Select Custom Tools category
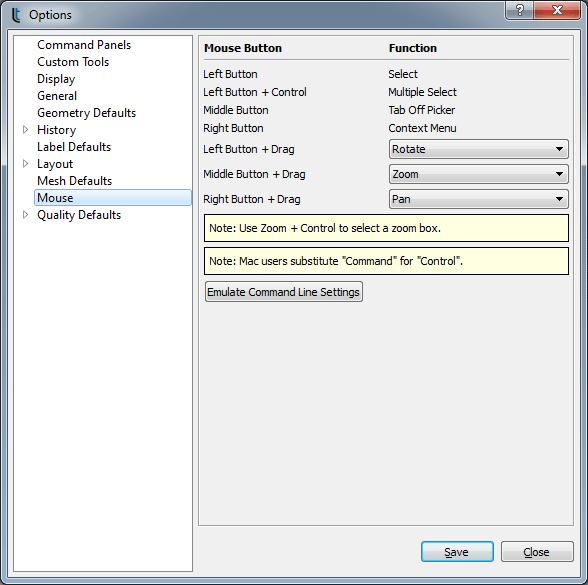This screenshot has height=585, width=588. point(73,62)
